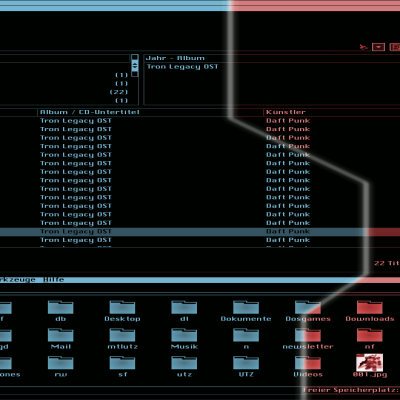Image resolution: width=400 pixels, height=400 pixels.
Task: Open the Videos folder
Action: click(x=308, y=367)
